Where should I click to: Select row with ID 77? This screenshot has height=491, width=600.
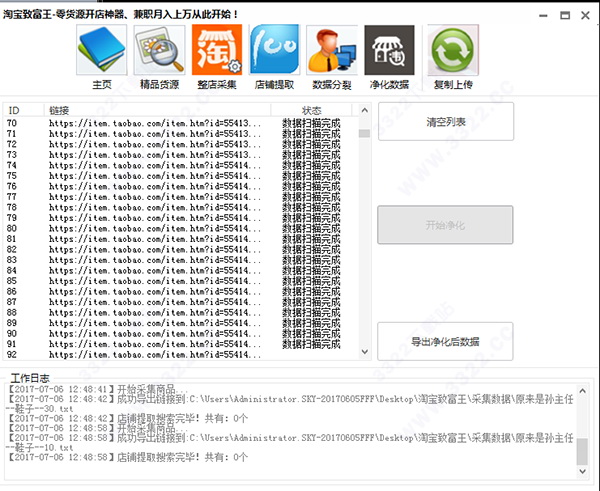[x=181, y=197]
